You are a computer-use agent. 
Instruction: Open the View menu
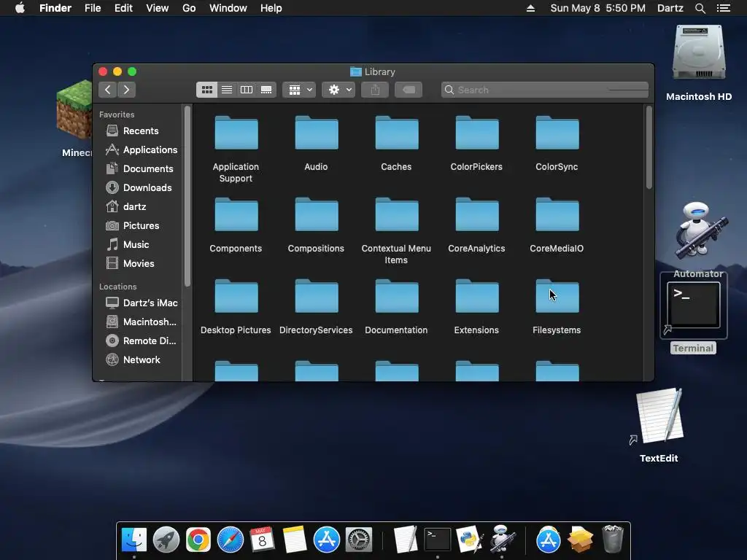point(158,8)
